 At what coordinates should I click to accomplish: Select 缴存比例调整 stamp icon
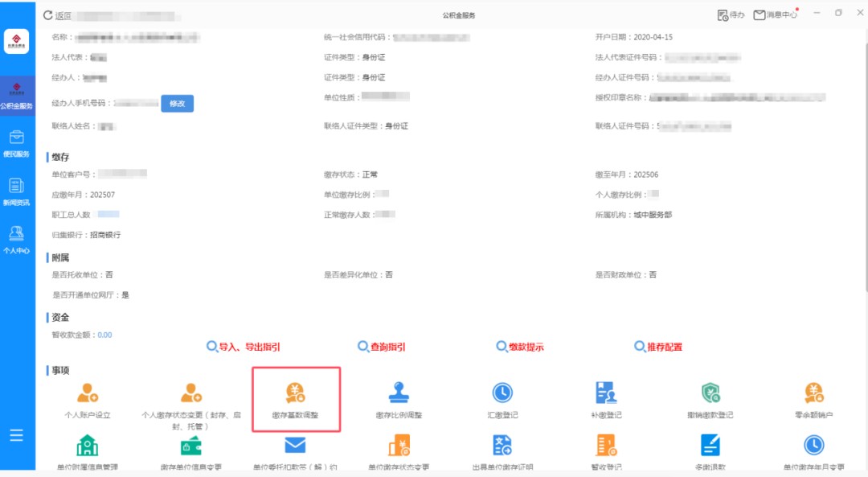(x=399, y=393)
